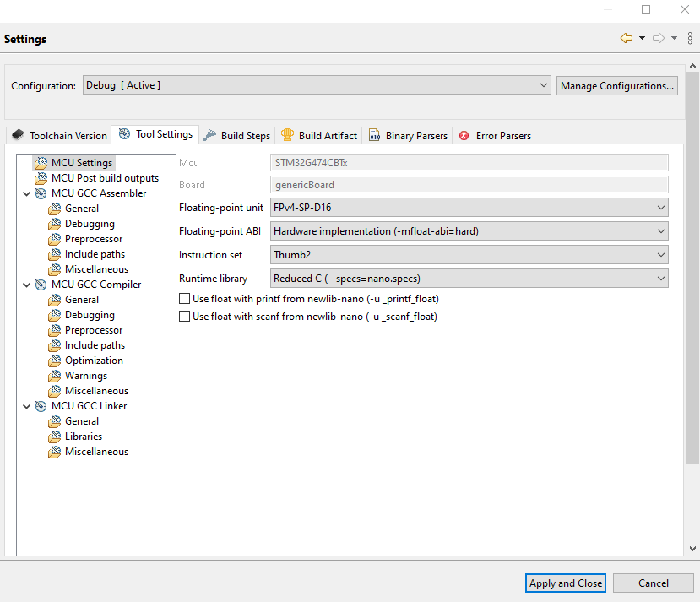Click Compiler Miscellaneous option icon

[x=55, y=390]
